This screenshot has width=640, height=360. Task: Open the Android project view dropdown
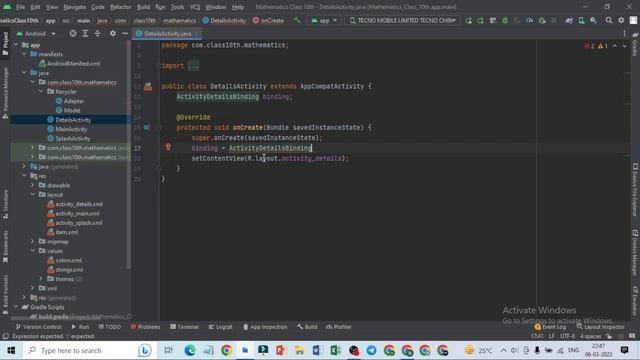(x=36, y=33)
